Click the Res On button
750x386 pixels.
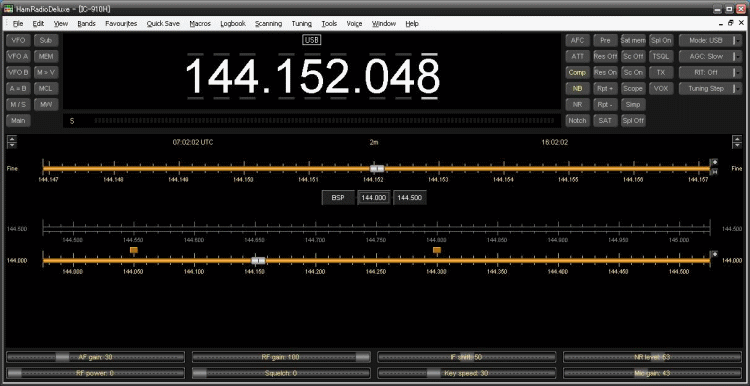coord(605,73)
